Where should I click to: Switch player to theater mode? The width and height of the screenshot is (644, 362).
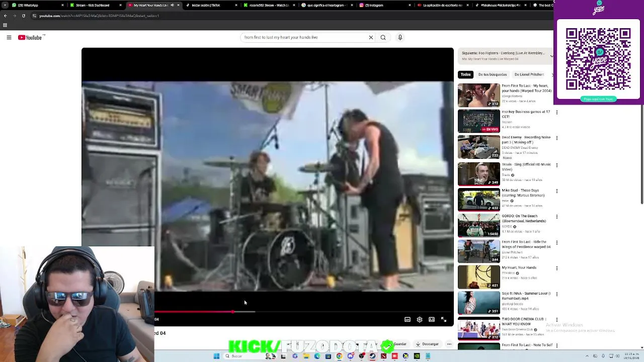coord(432,319)
